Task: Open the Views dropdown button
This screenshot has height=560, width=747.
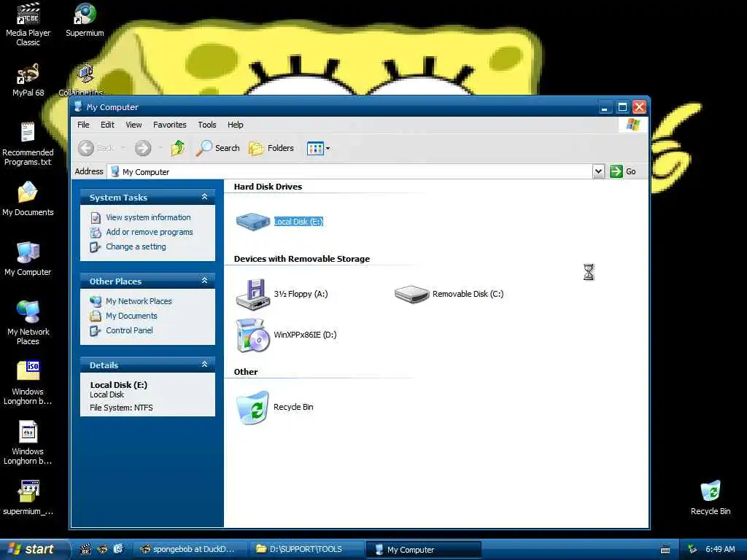Action: (318, 148)
